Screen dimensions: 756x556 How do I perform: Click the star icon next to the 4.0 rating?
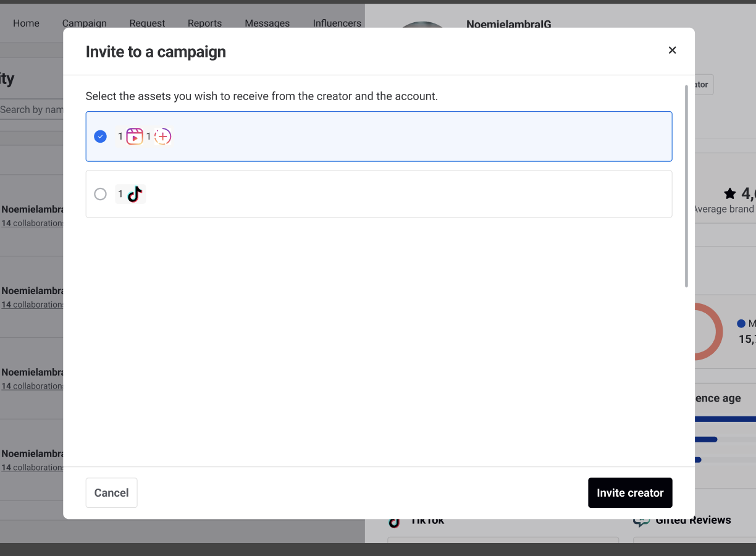click(730, 193)
